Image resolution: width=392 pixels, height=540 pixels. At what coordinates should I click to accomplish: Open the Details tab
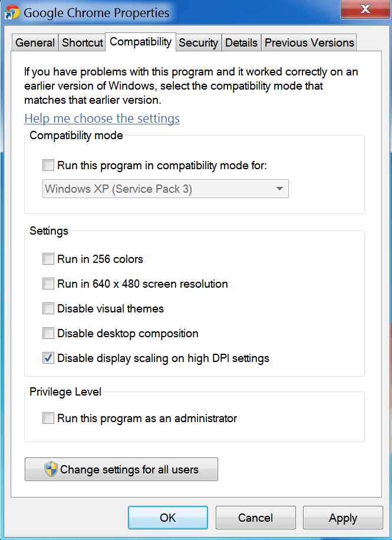241,42
